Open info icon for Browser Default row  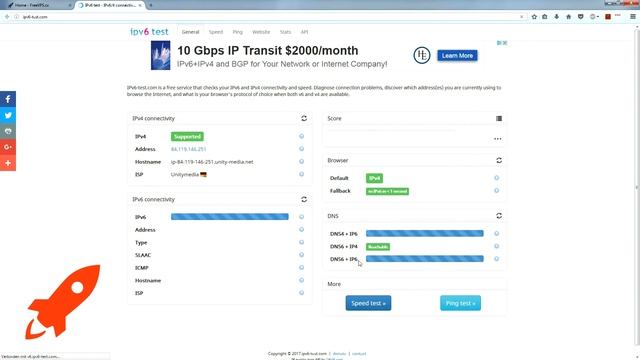497,178
